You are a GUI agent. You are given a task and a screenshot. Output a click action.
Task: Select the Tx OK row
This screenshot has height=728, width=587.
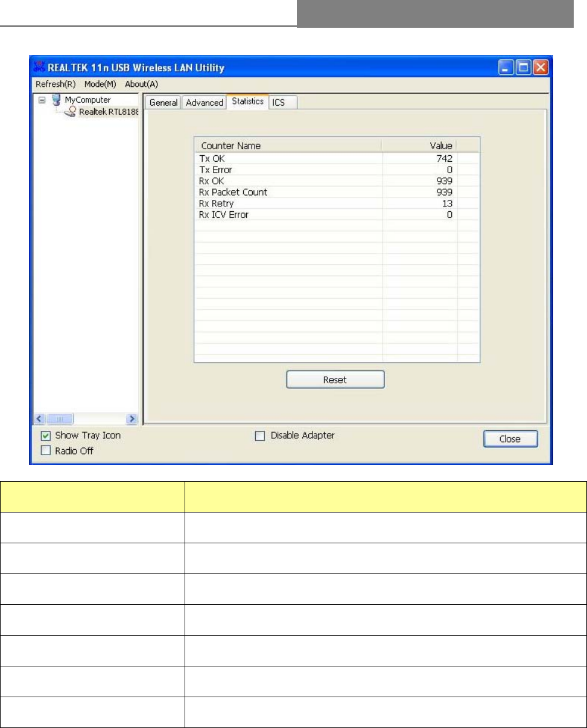point(337,158)
